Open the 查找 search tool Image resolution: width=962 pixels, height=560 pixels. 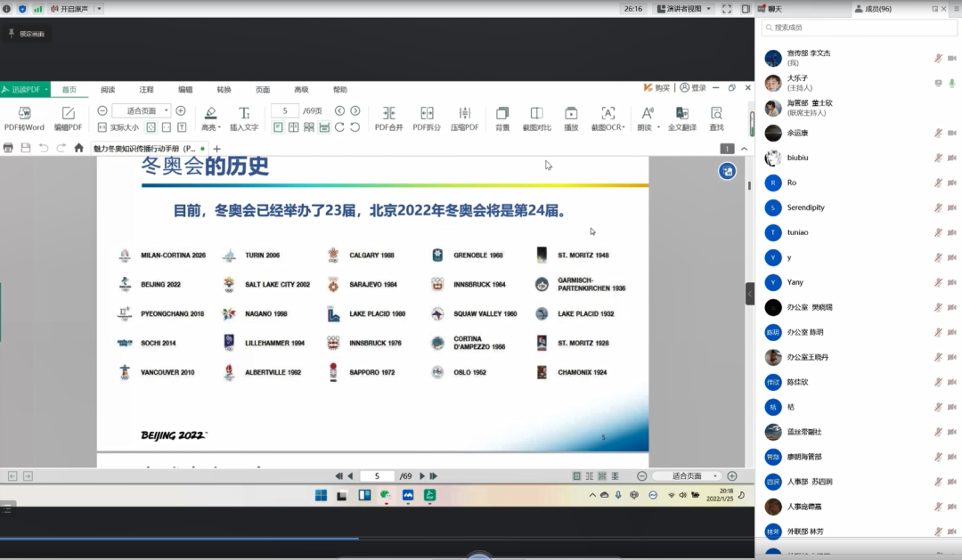point(716,118)
